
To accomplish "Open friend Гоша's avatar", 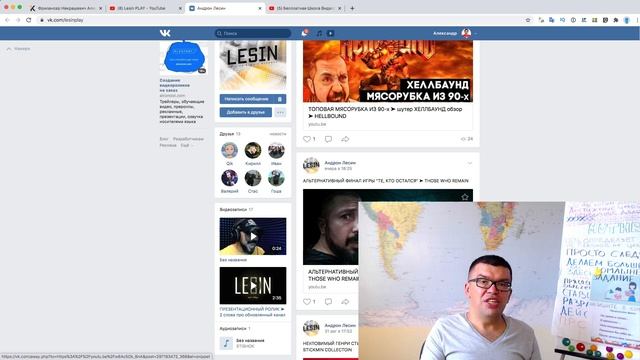I will tap(276, 178).
